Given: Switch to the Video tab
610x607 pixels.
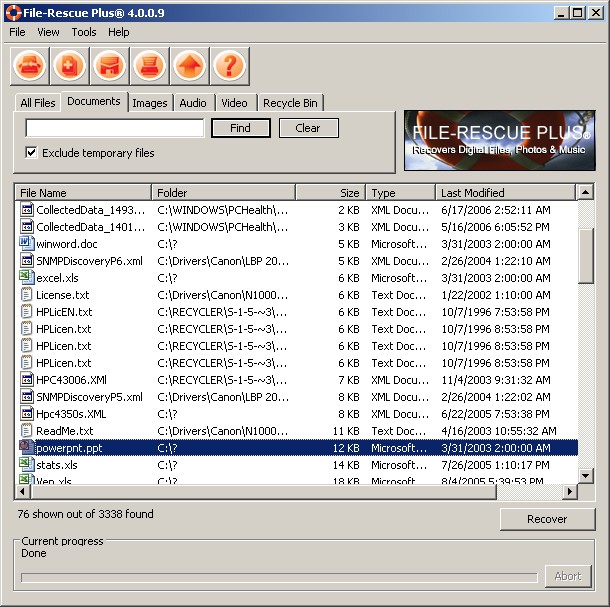Looking at the screenshot, I should pos(234,103).
